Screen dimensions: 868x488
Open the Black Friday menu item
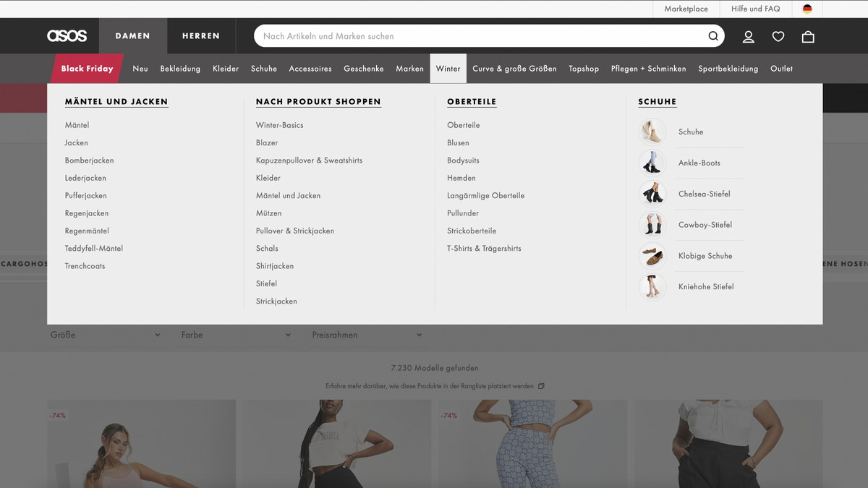coord(87,69)
